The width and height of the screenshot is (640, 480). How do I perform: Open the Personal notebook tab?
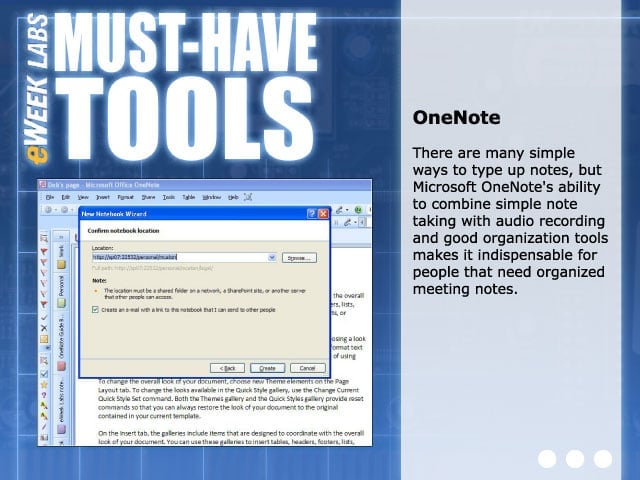[x=61, y=291]
